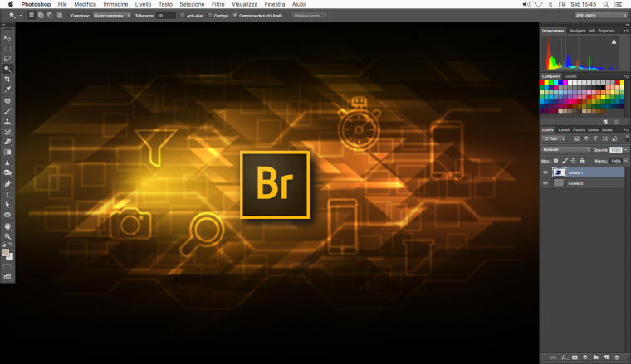Image resolution: width=631 pixels, height=364 pixels.
Task: Click the Tolleranza input field
Action: pyautogui.click(x=166, y=15)
